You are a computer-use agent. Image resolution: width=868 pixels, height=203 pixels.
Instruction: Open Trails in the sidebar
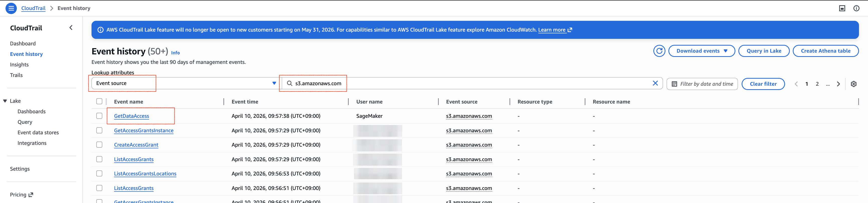click(16, 75)
